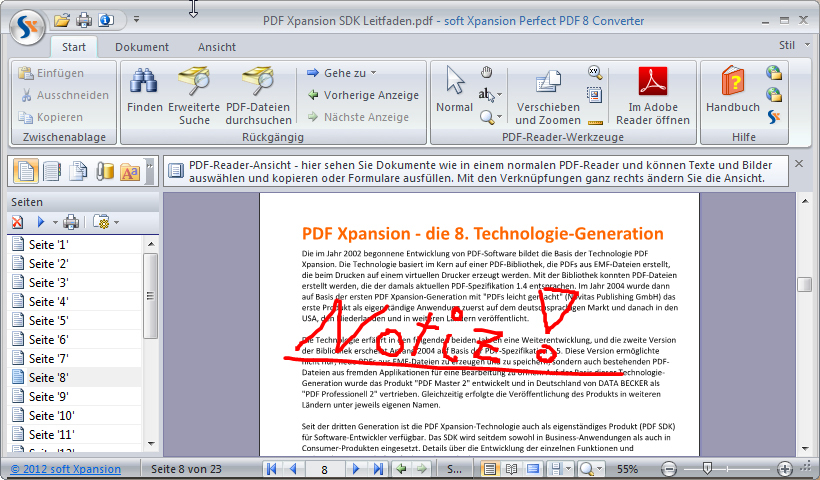
Task: Click Einfügen in the Zwischenablage group
Action: click(x=51, y=73)
